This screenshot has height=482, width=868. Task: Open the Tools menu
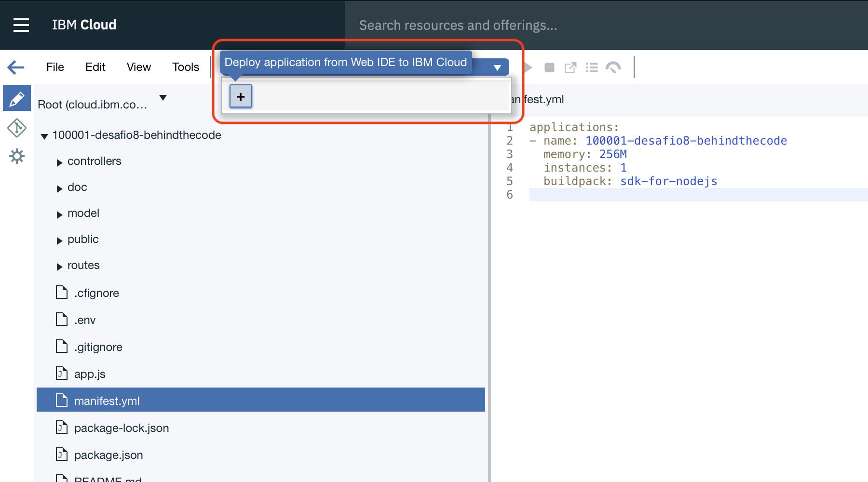point(186,67)
